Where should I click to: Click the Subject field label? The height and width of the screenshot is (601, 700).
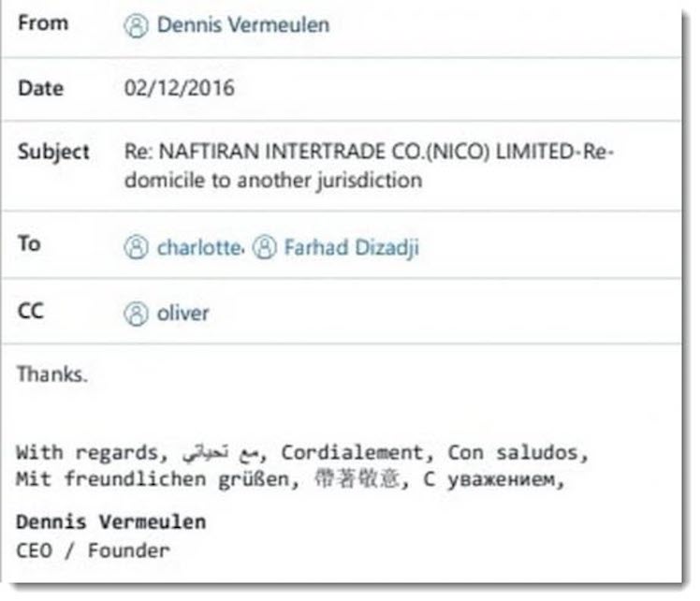[53, 153]
